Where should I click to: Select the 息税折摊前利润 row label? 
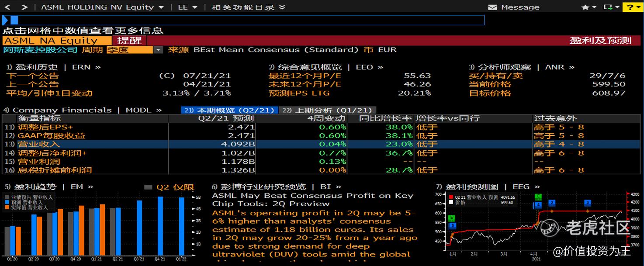pyautogui.click(x=54, y=170)
